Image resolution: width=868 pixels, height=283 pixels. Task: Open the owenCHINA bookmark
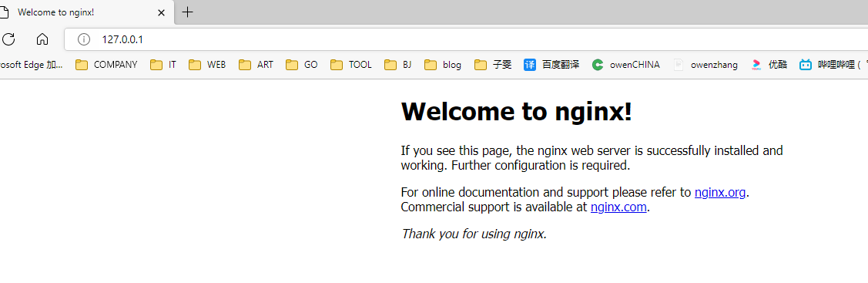[x=625, y=65]
